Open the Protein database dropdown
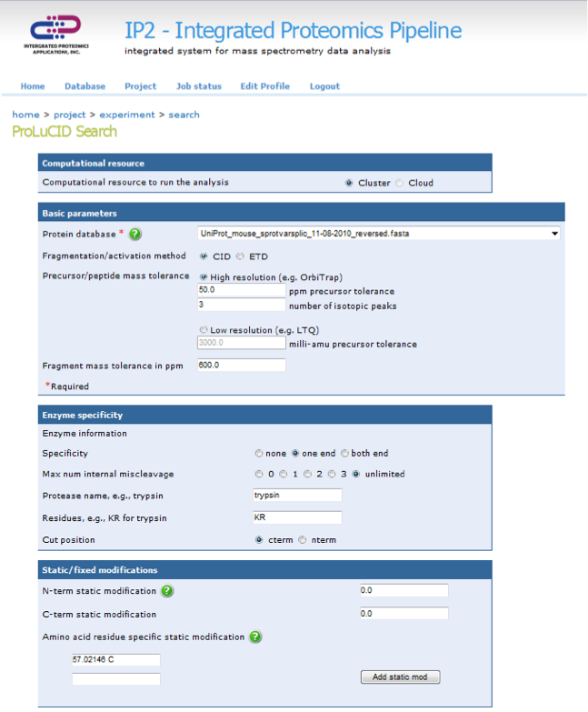The image size is (588, 712). pyautogui.click(x=379, y=234)
